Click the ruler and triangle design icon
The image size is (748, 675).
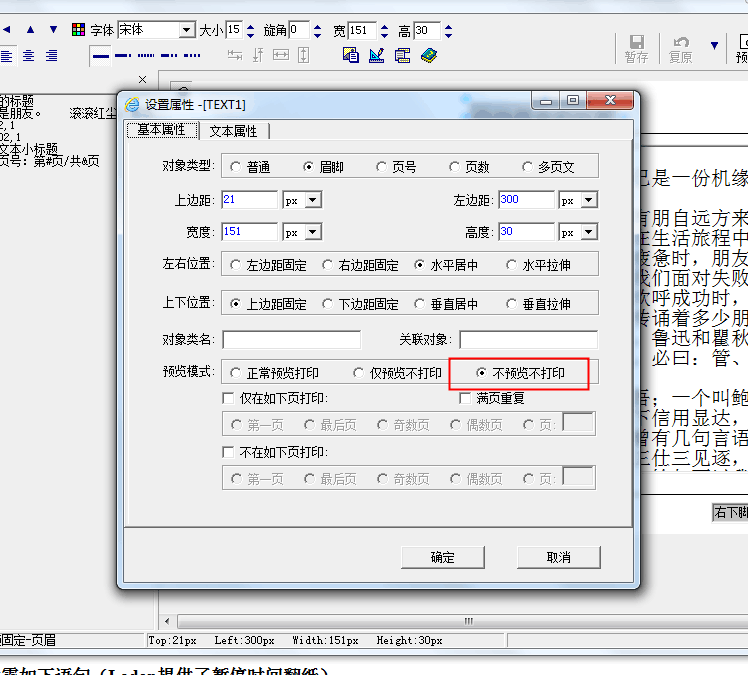377,55
